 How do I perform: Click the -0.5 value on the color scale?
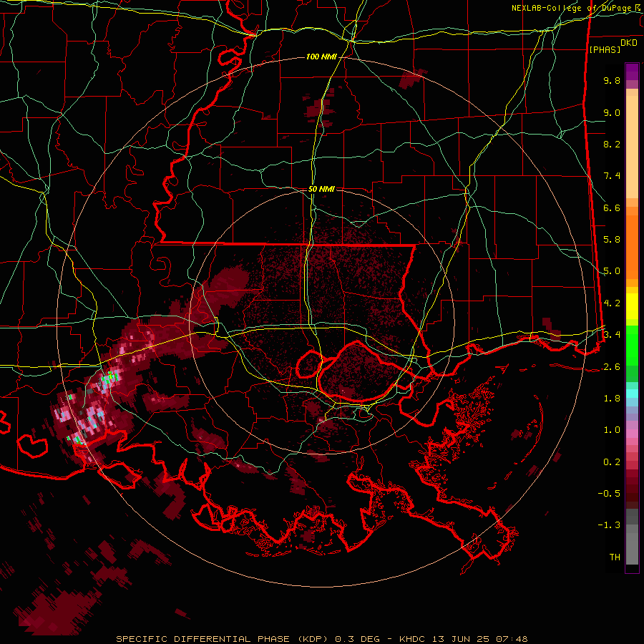(x=609, y=494)
